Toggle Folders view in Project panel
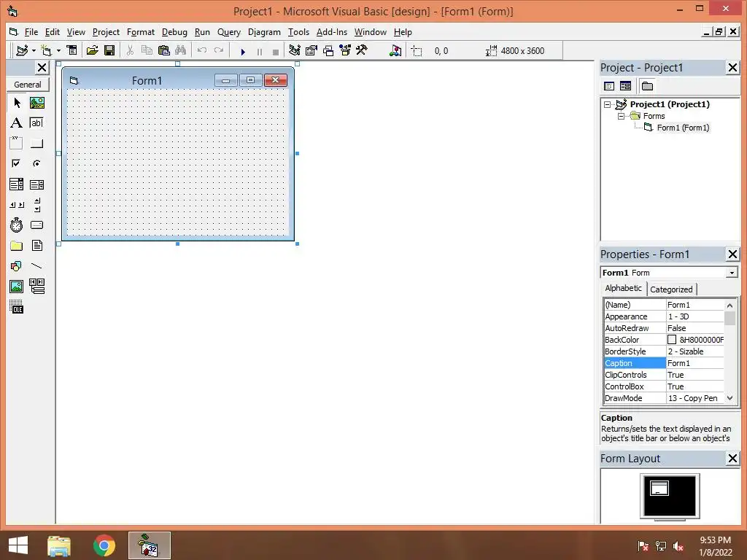747x560 pixels. coord(647,86)
